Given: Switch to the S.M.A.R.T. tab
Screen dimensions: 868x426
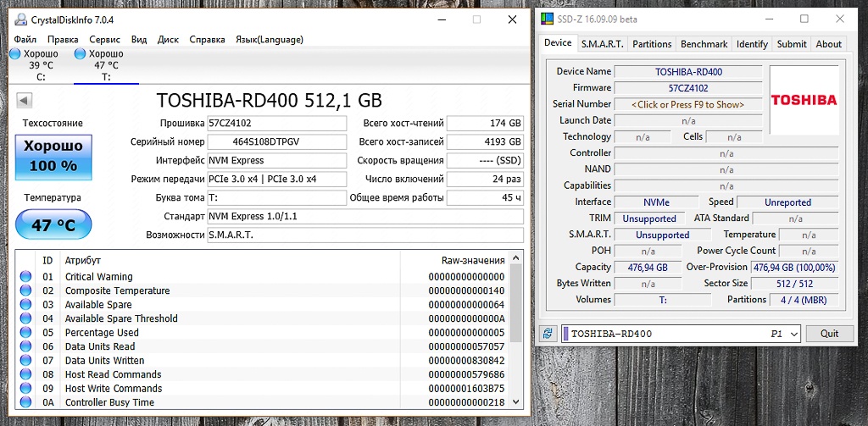Looking at the screenshot, I should point(601,44).
